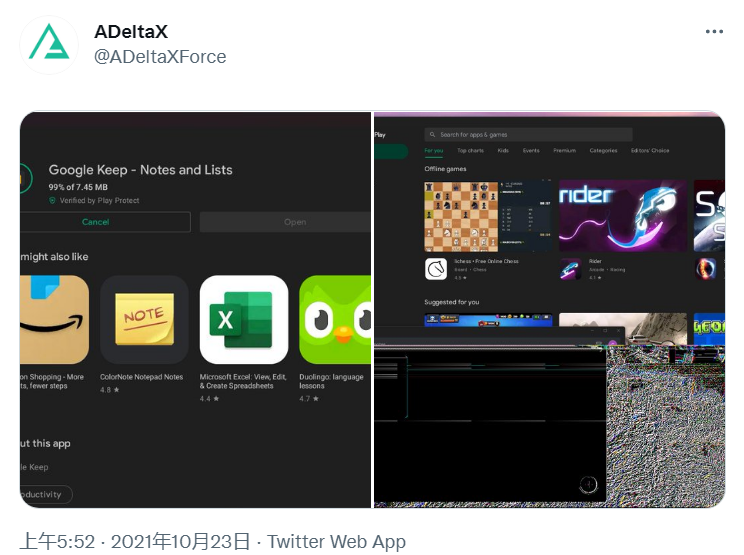Click the search magnifier icon in Play Store
This screenshot has width=744, height=555.
click(x=432, y=135)
